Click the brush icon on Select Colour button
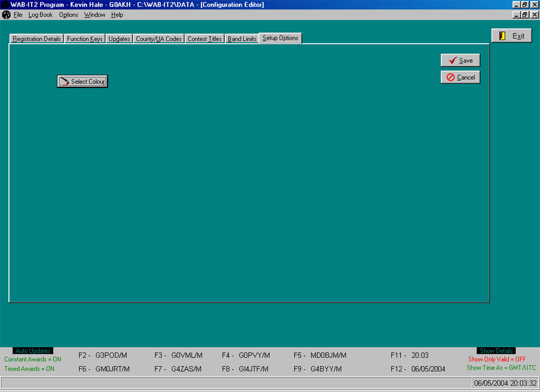The width and height of the screenshot is (540, 392). [63, 80]
